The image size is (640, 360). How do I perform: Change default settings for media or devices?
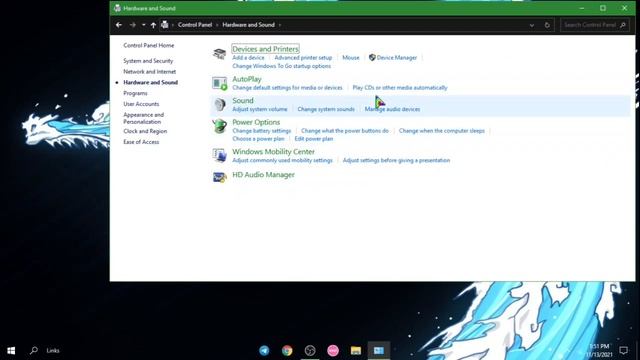pyautogui.click(x=287, y=88)
